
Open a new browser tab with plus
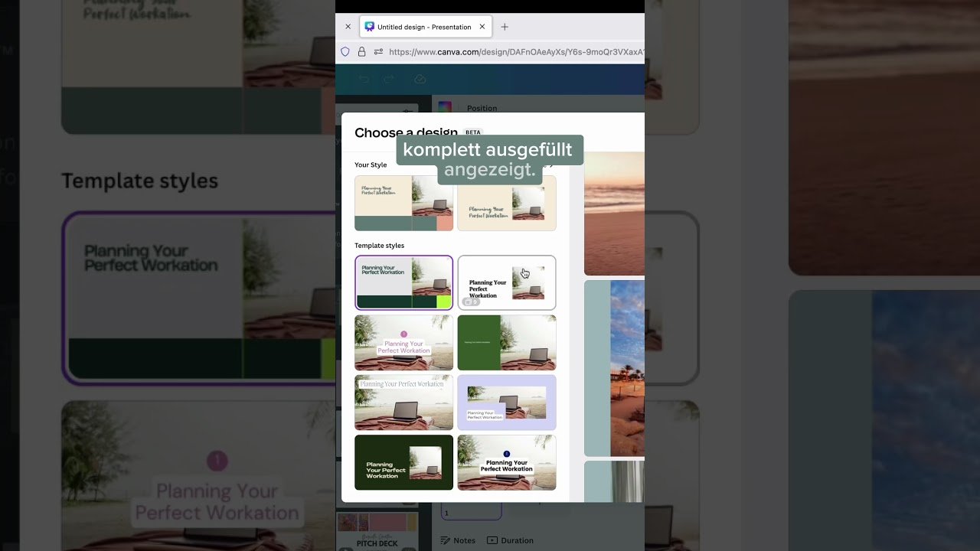point(505,27)
